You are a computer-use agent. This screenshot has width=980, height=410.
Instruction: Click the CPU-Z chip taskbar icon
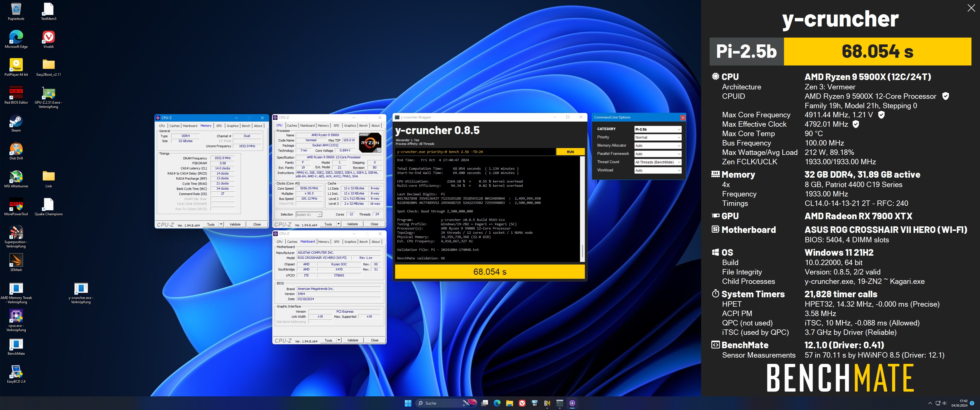click(572, 403)
